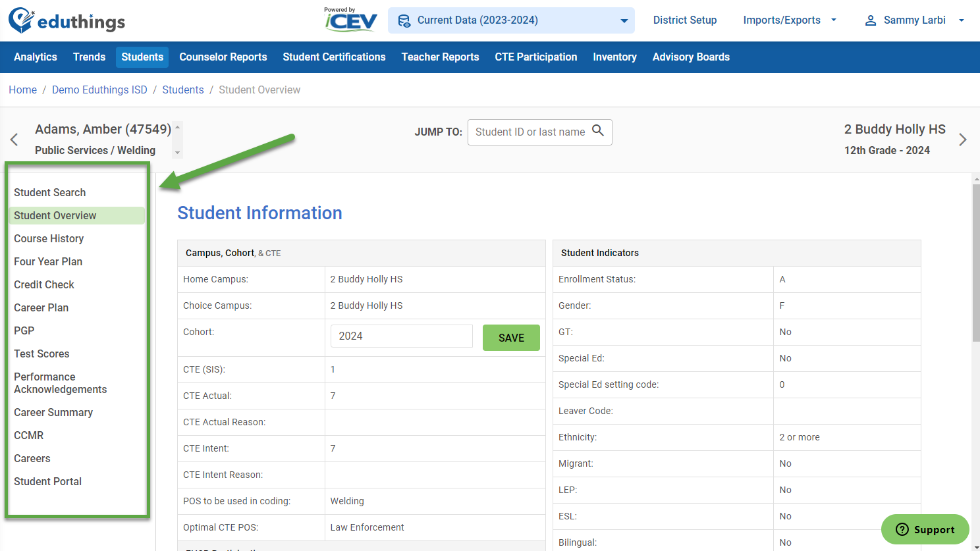The height and width of the screenshot is (551, 980).
Task: Select the Advisory Boards tab
Action: [691, 57]
